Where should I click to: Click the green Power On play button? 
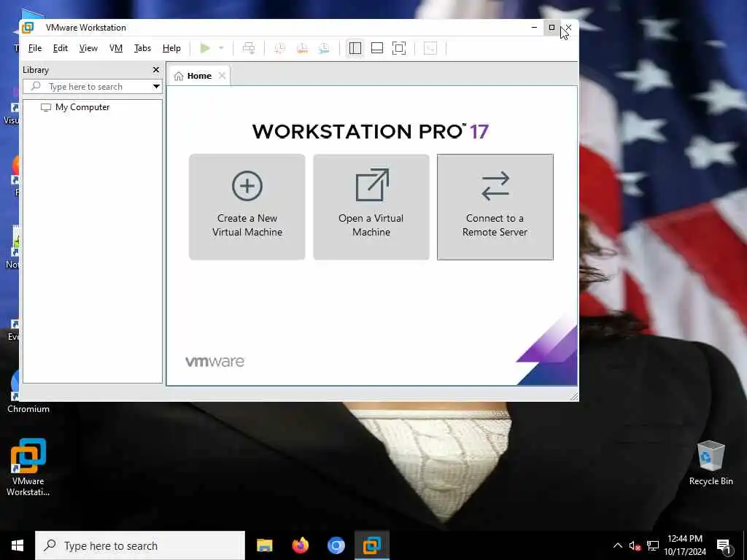tap(205, 48)
